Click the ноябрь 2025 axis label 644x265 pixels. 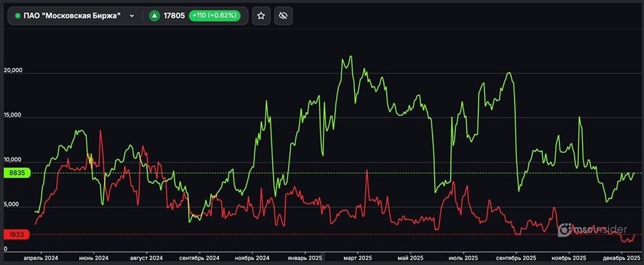click(x=569, y=259)
